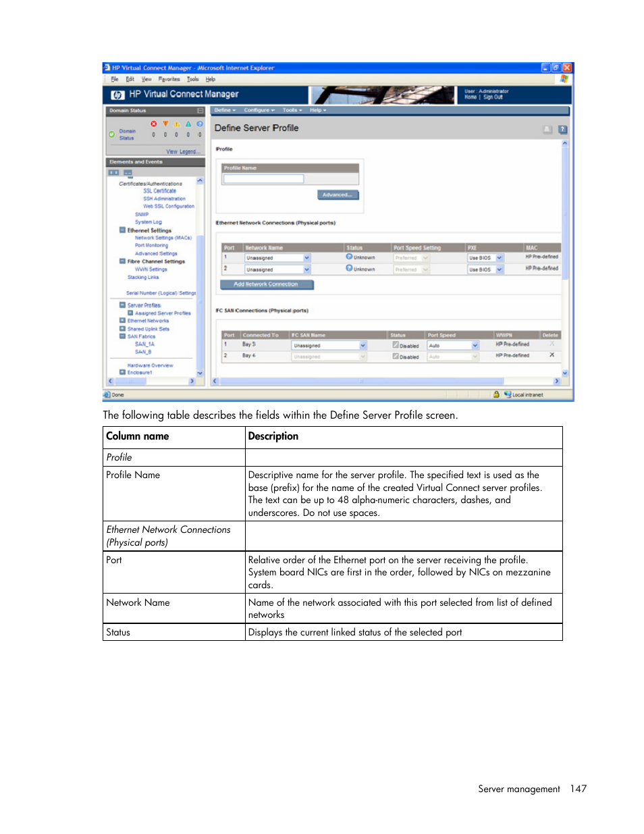The height and width of the screenshot is (834, 644).
Task: Delete the FC SAN connection for Bay 4
Action: 552,355
